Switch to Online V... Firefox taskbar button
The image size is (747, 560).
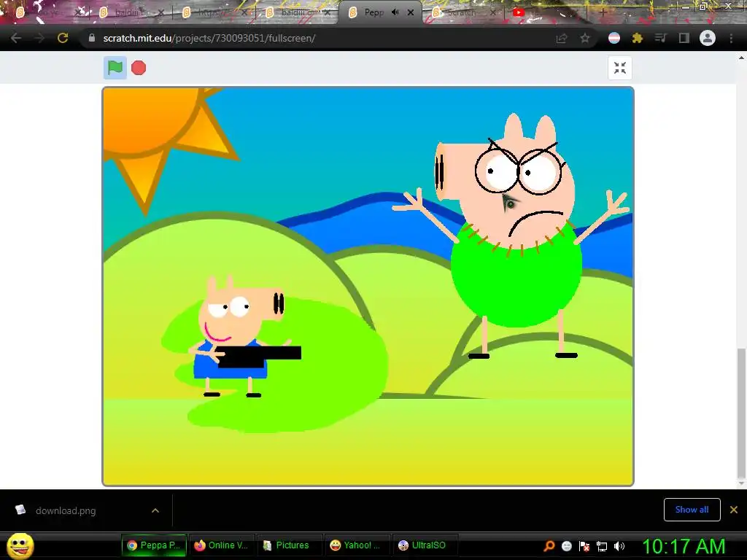(221, 545)
